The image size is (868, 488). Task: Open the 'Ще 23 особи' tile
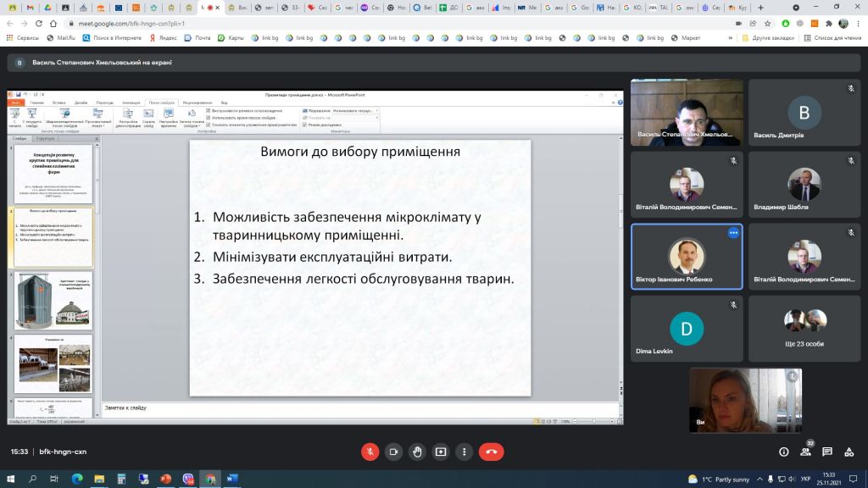click(x=804, y=329)
